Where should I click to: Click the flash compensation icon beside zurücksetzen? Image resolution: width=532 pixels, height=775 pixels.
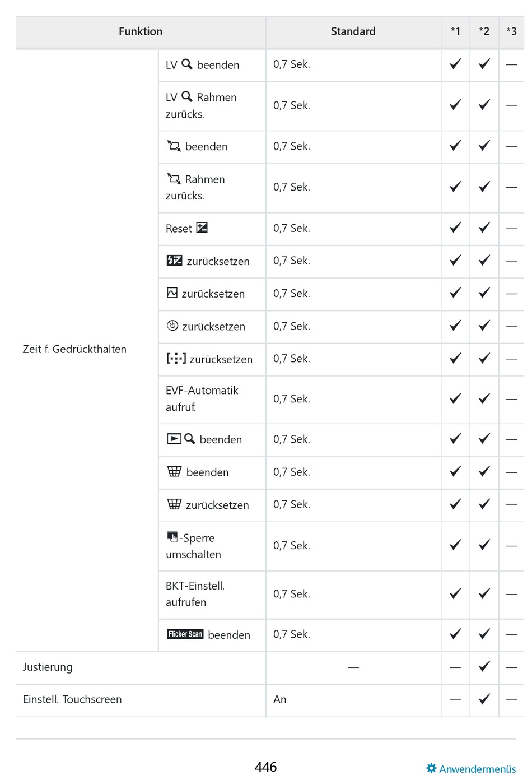[x=175, y=261]
